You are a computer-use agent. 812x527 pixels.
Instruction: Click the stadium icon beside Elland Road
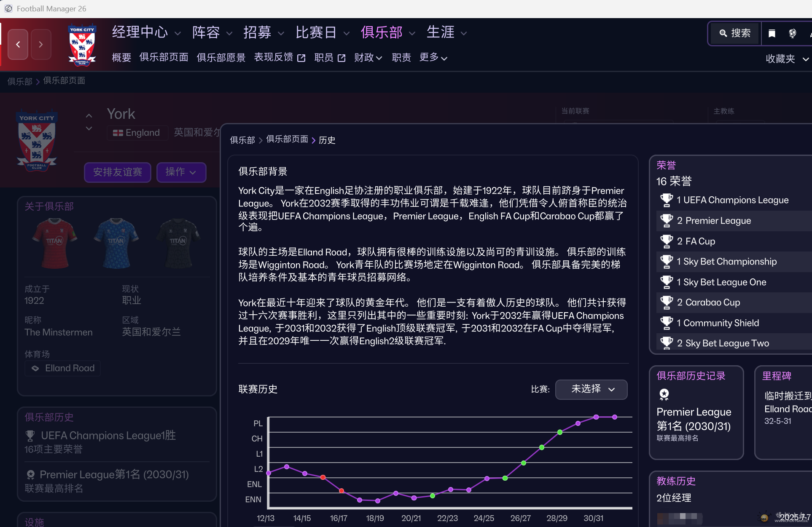[35, 368]
